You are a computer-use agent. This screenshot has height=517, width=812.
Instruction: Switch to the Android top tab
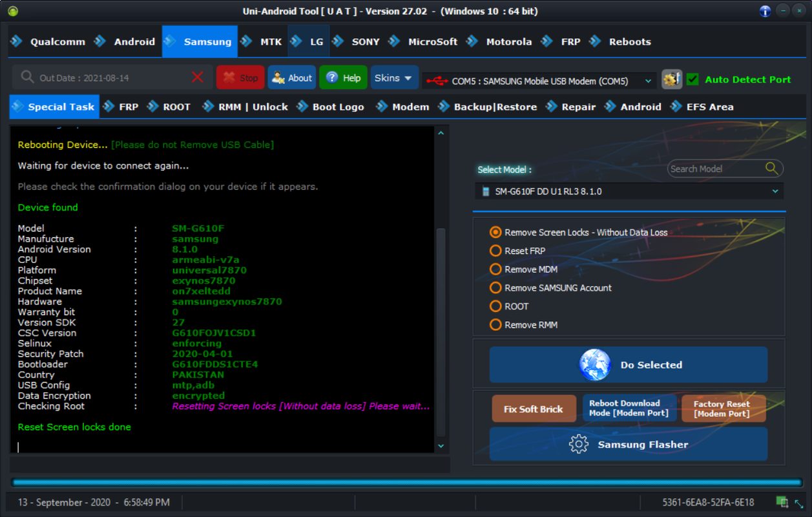126,41
